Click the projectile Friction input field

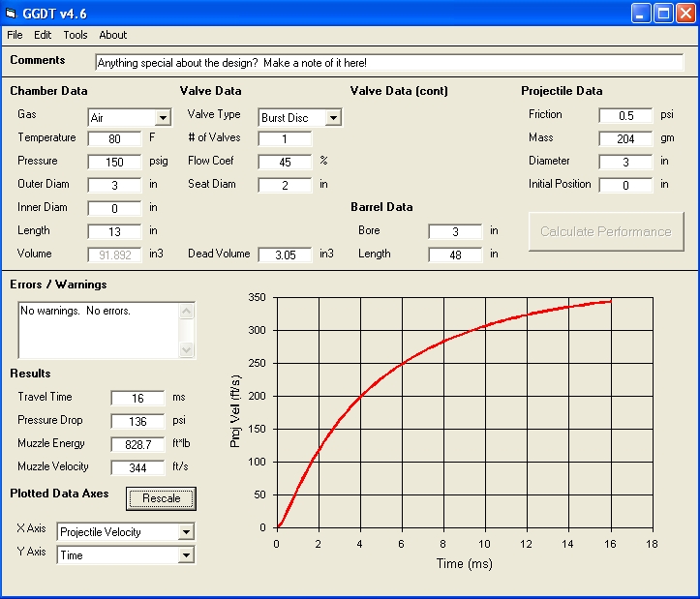[625, 115]
